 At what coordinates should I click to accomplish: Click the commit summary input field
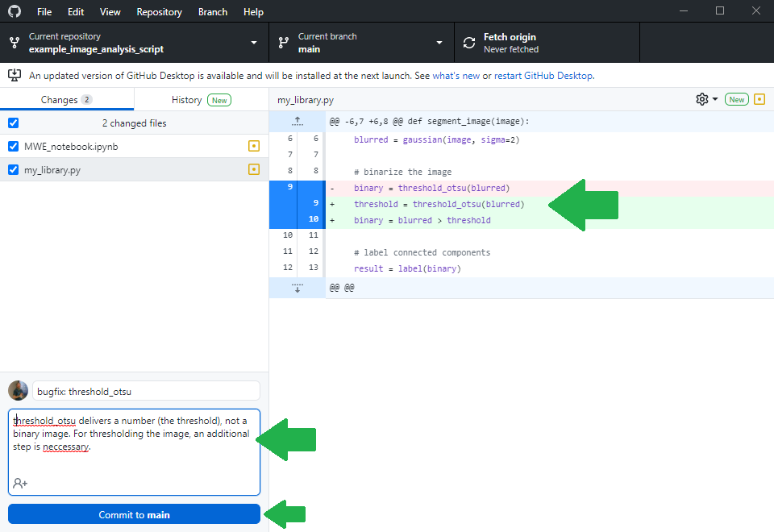[146, 392]
